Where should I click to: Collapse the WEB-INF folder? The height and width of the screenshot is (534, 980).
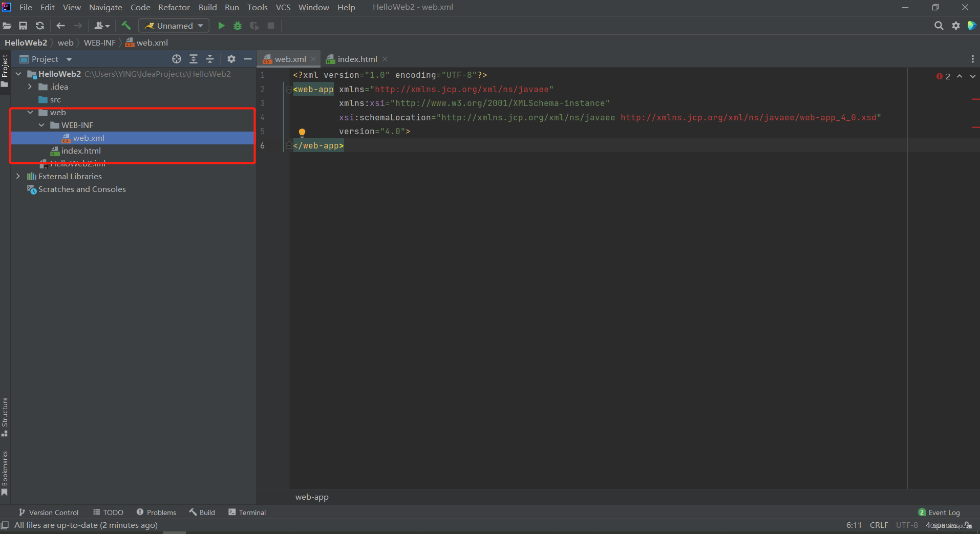point(41,125)
